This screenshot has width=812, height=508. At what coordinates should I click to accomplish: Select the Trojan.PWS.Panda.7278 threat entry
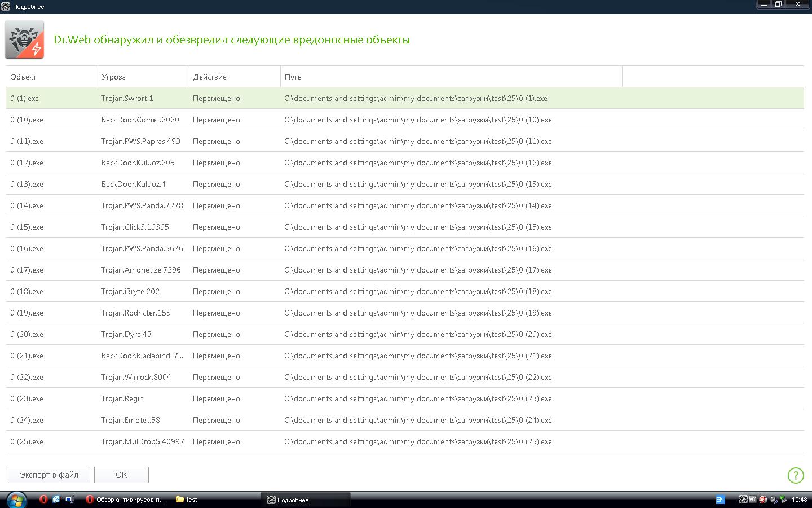[x=142, y=205]
